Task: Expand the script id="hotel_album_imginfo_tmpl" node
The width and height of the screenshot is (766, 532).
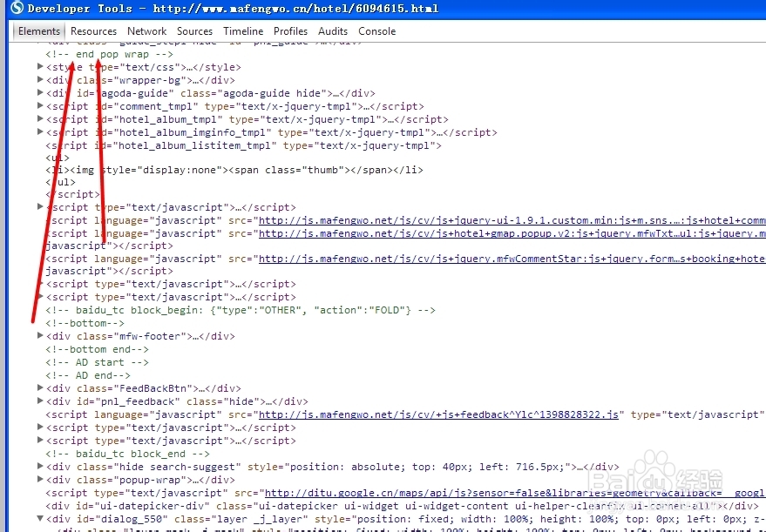Action: (41, 131)
